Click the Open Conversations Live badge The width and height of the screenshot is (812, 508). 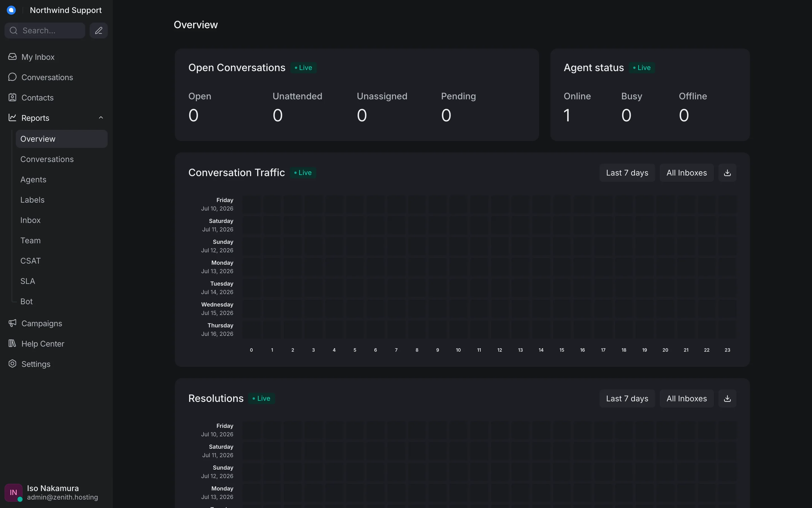(304, 68)
